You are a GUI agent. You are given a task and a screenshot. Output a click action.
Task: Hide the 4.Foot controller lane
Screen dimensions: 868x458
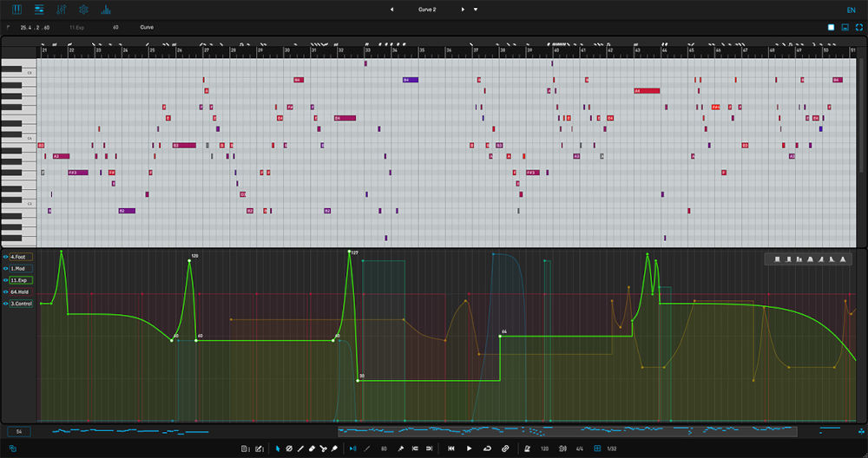click(5, 257)
